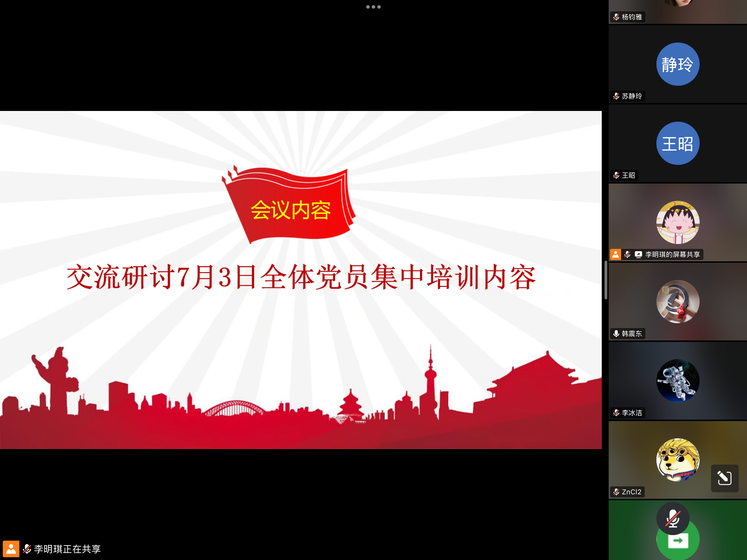Click the muted mic icon beside ZnCl2
The height and width of the screenshot is (560, 747).
coord(616,492)
